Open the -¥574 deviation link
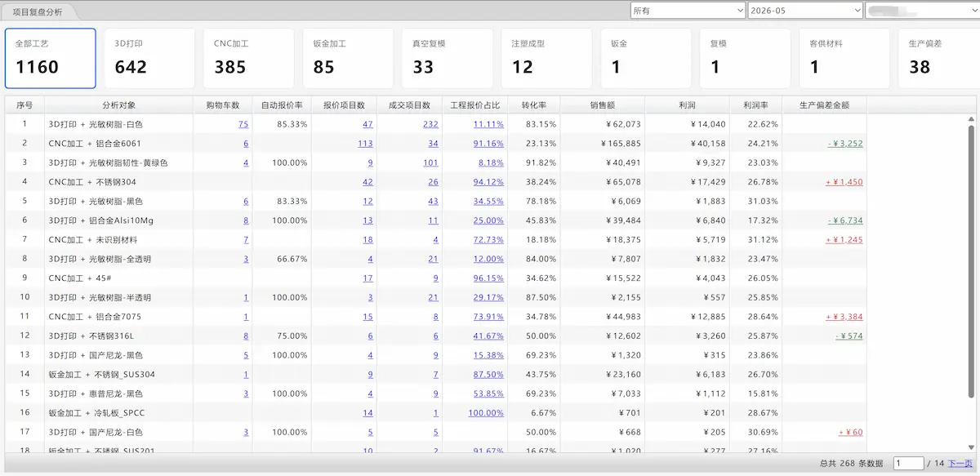The image size is (980, 476). (x=849, y=336)
